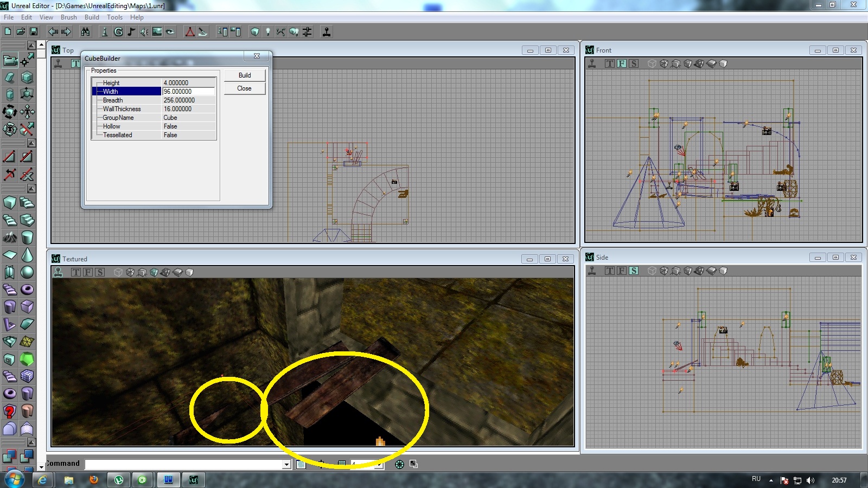Launch Internet Explorer from taskbar
Screen dimensions: 868x488
pos(42,480)
